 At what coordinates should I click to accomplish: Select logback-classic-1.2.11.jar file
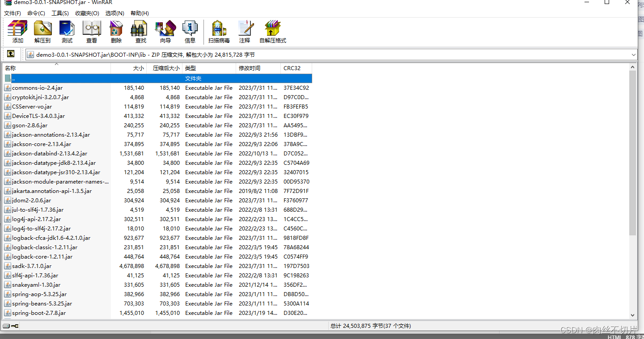tap(45, 247)
